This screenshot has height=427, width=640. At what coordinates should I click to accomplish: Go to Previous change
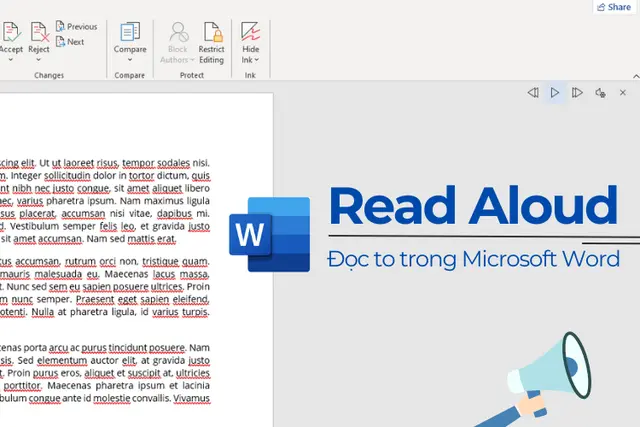point(77,27)
